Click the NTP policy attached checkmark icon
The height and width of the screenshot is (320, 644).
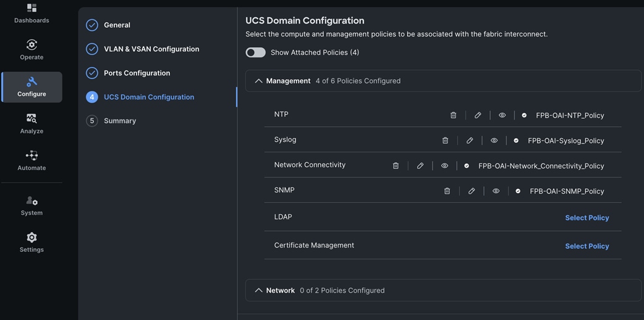[x=524, y=115]
